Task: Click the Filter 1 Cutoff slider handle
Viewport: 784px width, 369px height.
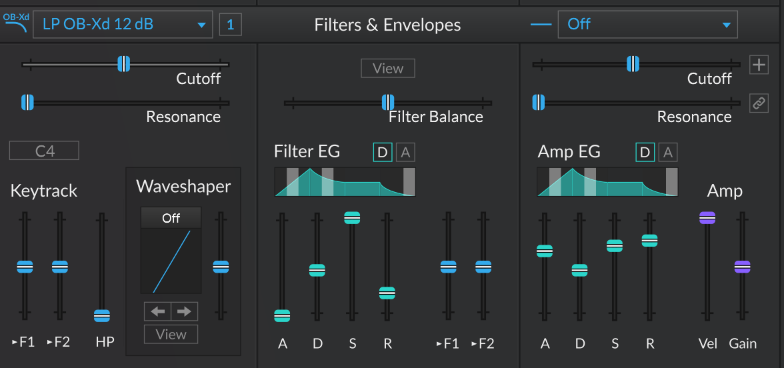Action: pyautogui.click(x=124, y=64)
